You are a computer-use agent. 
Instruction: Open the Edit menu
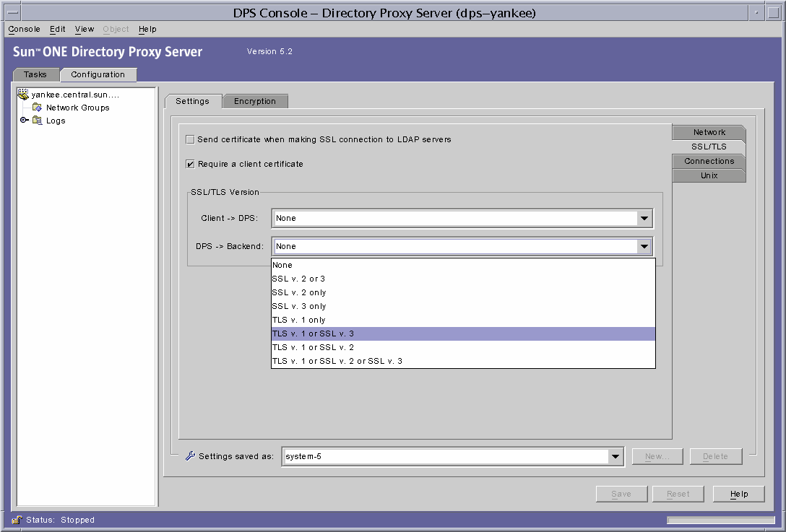coord(57,29)
